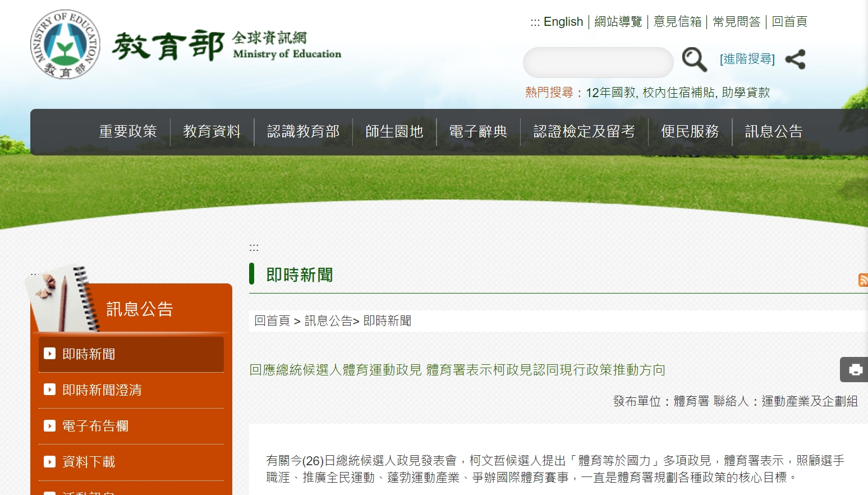Image resolution: width=868 pixels, height=495 pixels.
Task: Click arrow icon beside 即時新聞 in sidebar
Action: [x=49, y=354]
